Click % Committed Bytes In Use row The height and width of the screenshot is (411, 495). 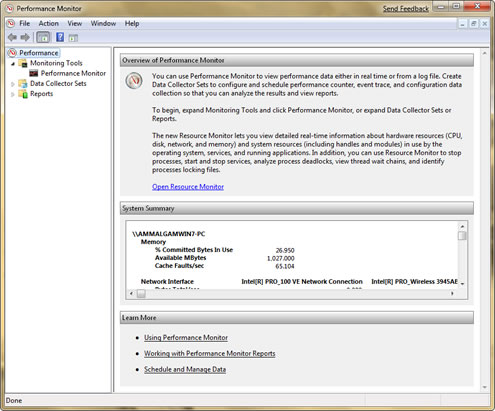click(x=225, y=250)
